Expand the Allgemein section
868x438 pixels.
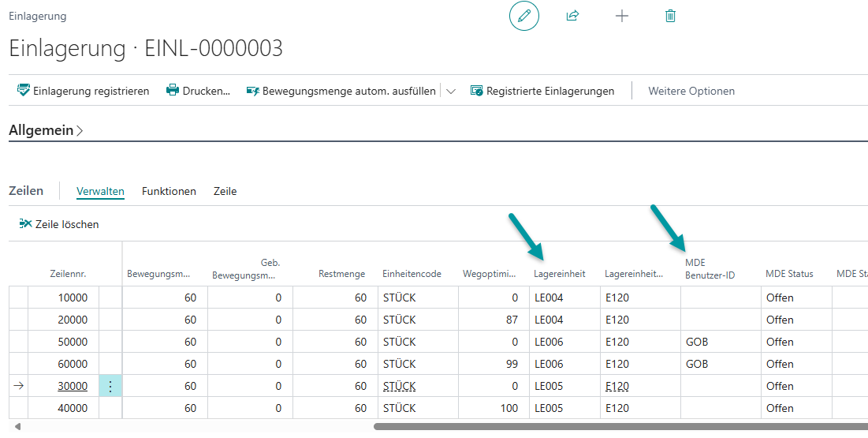tap(46, 130)
